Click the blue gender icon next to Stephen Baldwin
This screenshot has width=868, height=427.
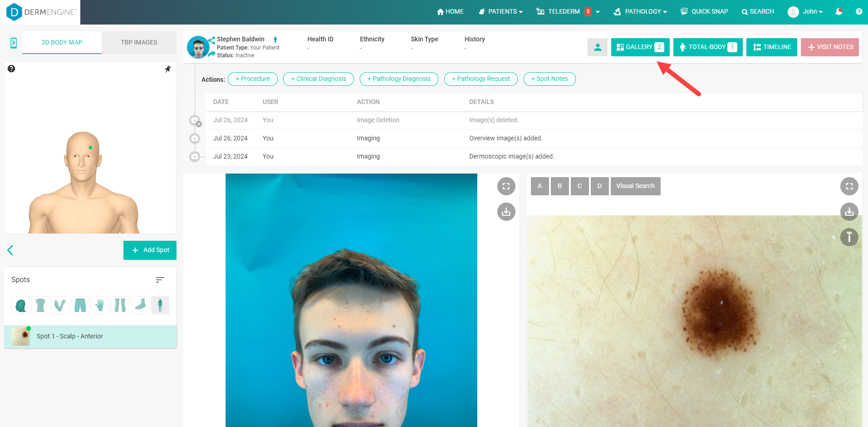pyautogui.click(x=275, y=40)
